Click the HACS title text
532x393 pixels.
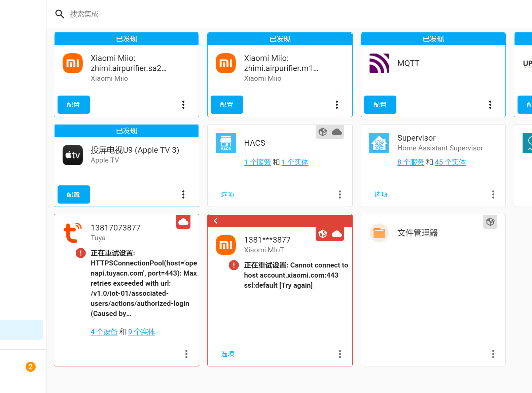[255, 143]
